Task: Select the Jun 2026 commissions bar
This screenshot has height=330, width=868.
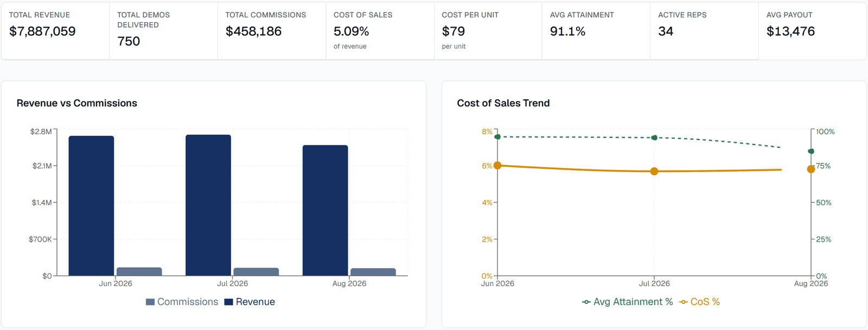Action: 139,271
